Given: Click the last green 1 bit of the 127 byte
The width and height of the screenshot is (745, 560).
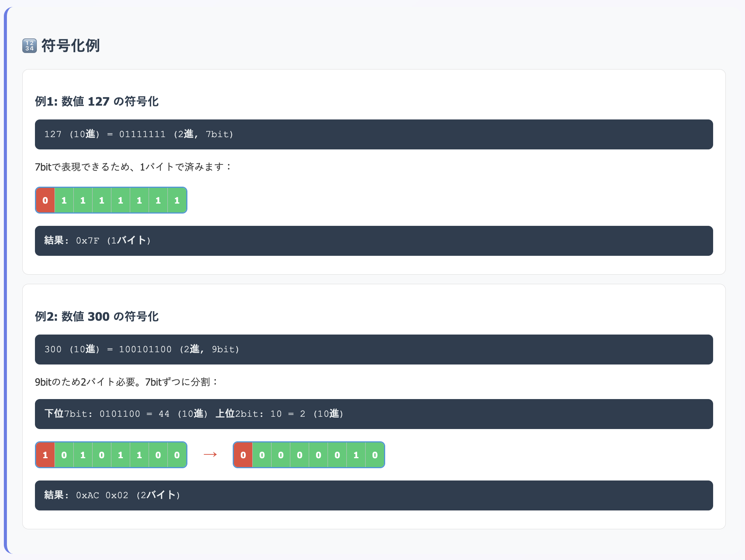Looking at the screenshot, I should [177, 200].
